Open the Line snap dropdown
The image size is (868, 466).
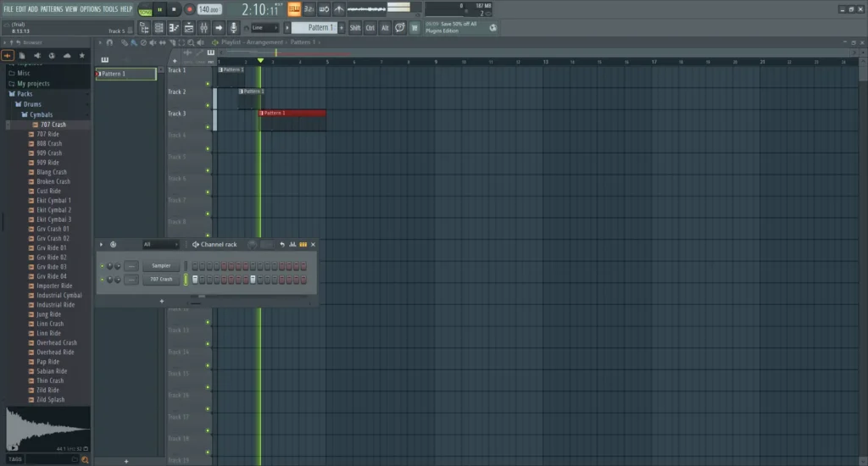[264, 28]
